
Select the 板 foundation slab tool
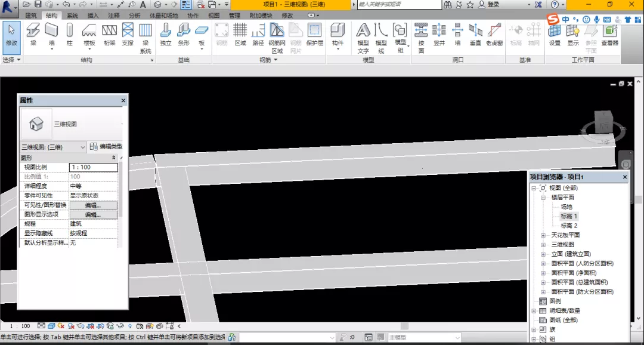(x=202, y=36)
